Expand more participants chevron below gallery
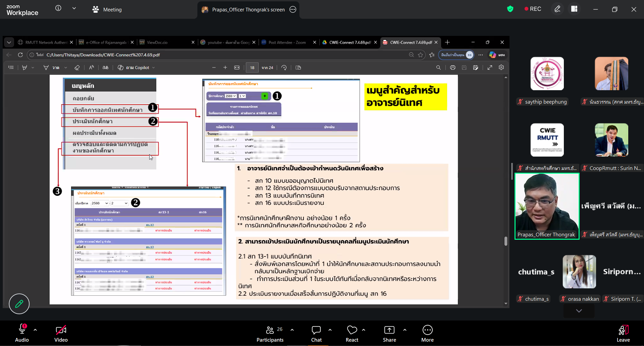Viewport: 644px width, 346px height. (x=579, y=311)
